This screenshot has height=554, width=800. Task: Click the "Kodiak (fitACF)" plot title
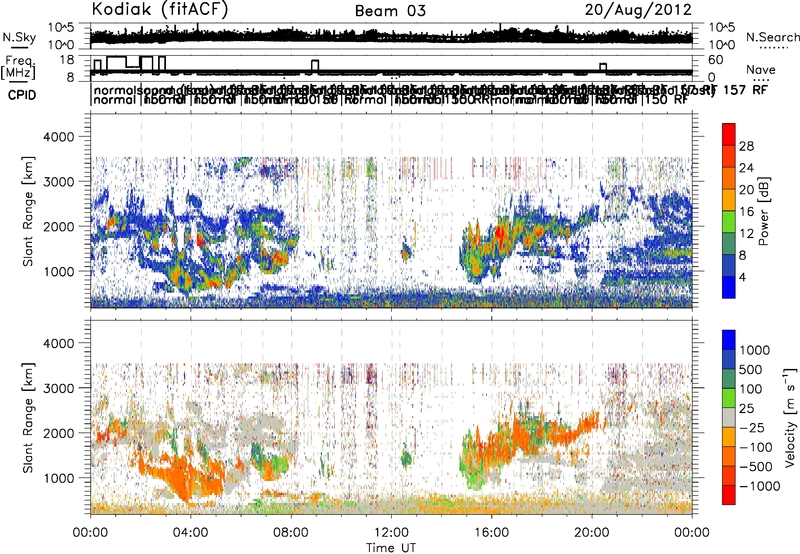tap(160, 9)
